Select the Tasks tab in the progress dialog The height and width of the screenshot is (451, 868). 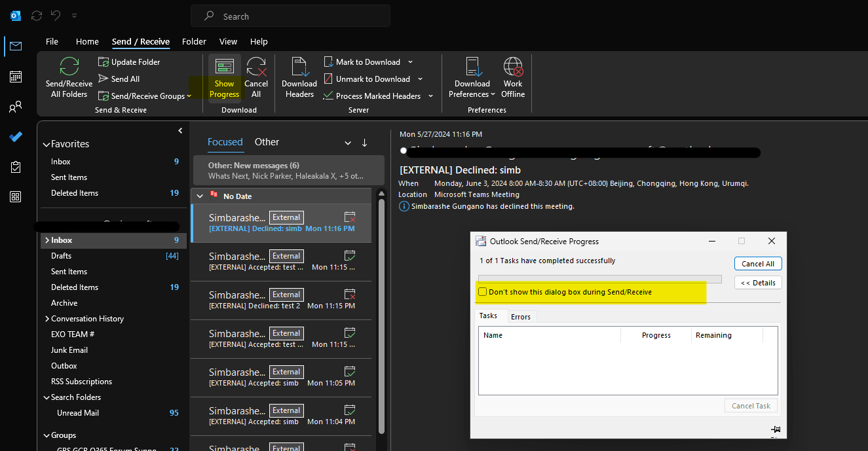coord(488,316)
